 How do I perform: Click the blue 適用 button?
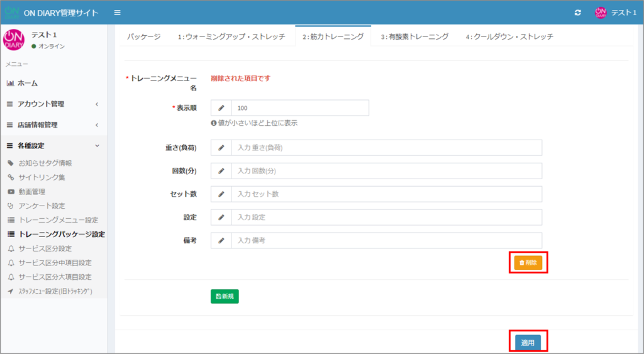click(x=528, y=343)
